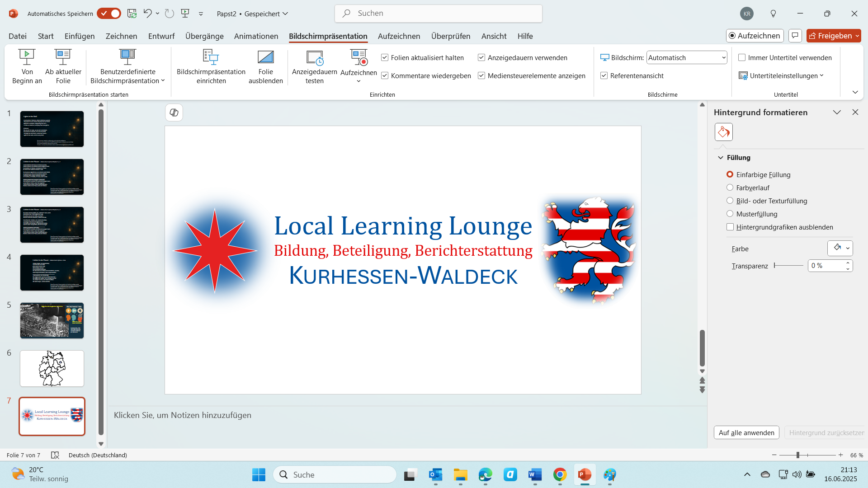Click the next slide double arrow

(702, 389)
